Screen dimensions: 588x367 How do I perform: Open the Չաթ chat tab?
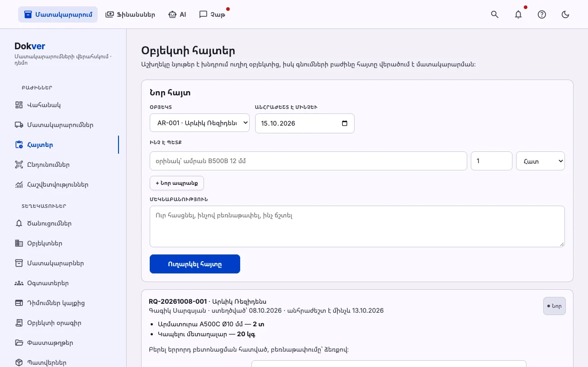click(212, 14)
